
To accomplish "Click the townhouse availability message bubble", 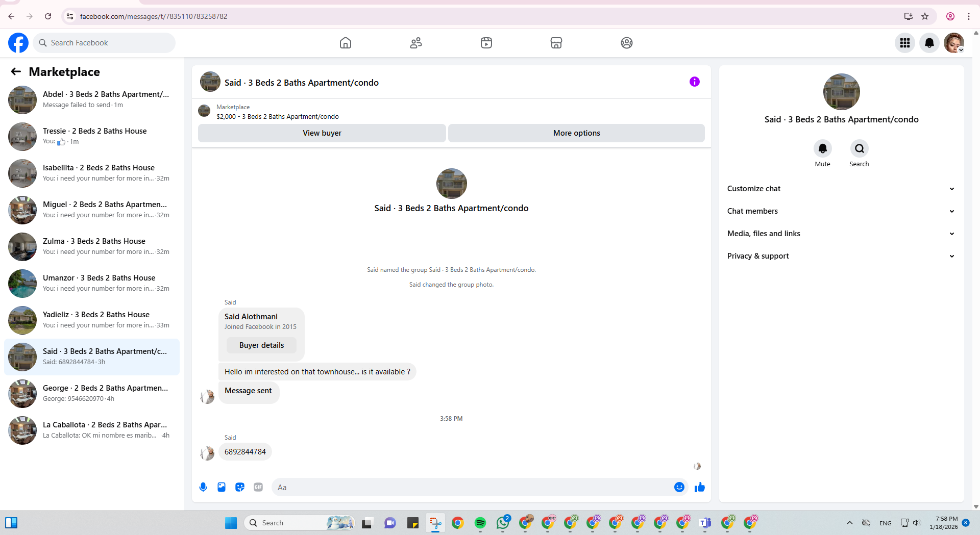I will tap(317, 372).
